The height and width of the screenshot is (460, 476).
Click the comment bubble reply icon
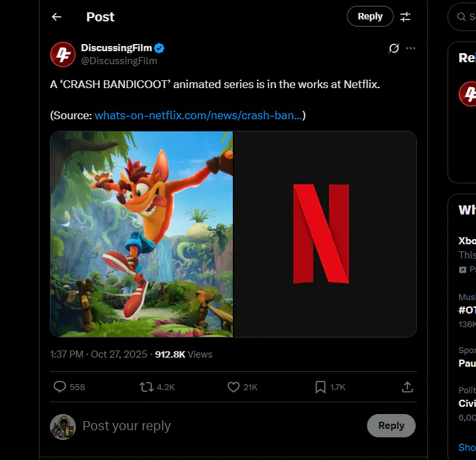[x=60, y=387]
